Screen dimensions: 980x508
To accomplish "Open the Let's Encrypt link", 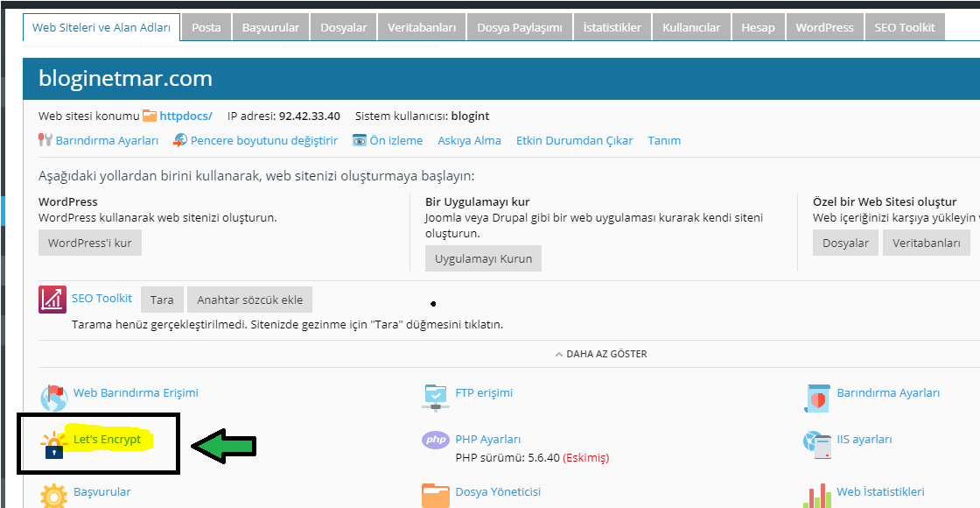I will [107, 439].
